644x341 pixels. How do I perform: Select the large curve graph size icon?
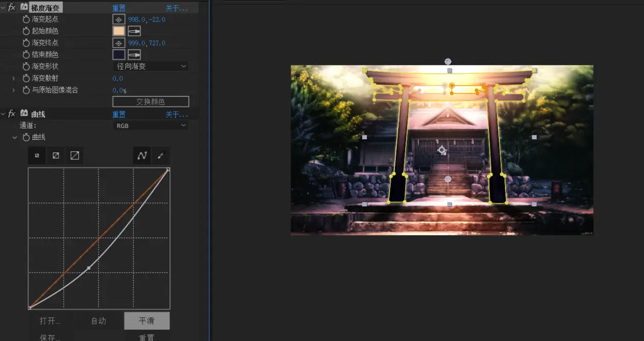click(x=75, y=156)
